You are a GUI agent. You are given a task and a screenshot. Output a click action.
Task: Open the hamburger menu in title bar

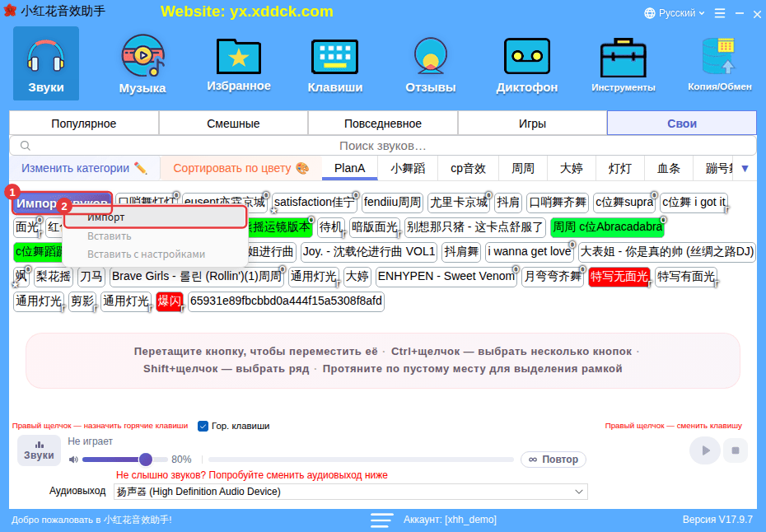[x=720, y=13]
